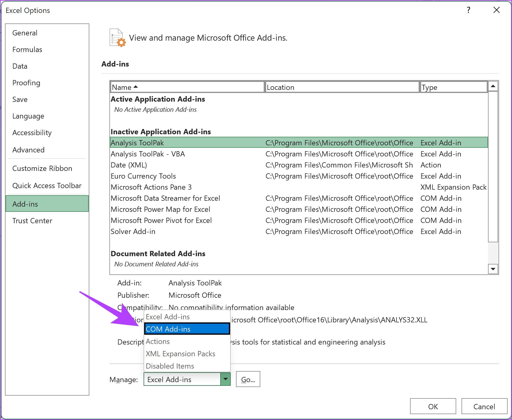Confirm with the OK button
The width and height of the screenshot is (512, 420).
pyautogui.click(x=433, y=406)
